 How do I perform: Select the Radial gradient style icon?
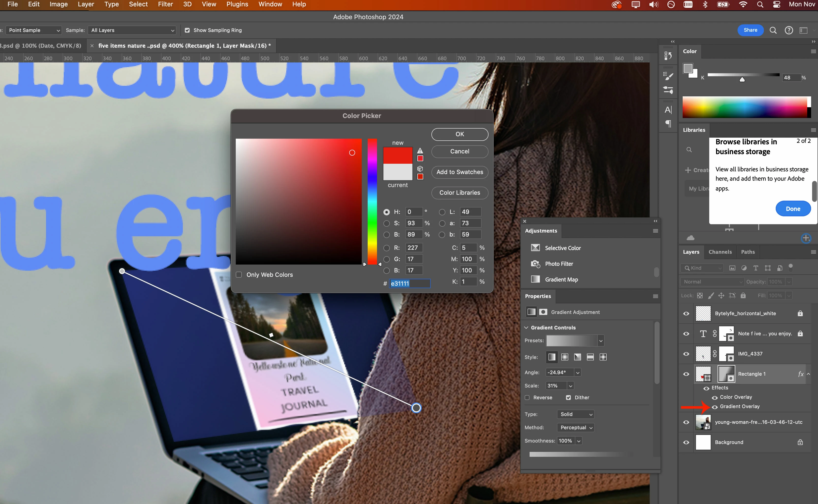click(x=565, y=357)
